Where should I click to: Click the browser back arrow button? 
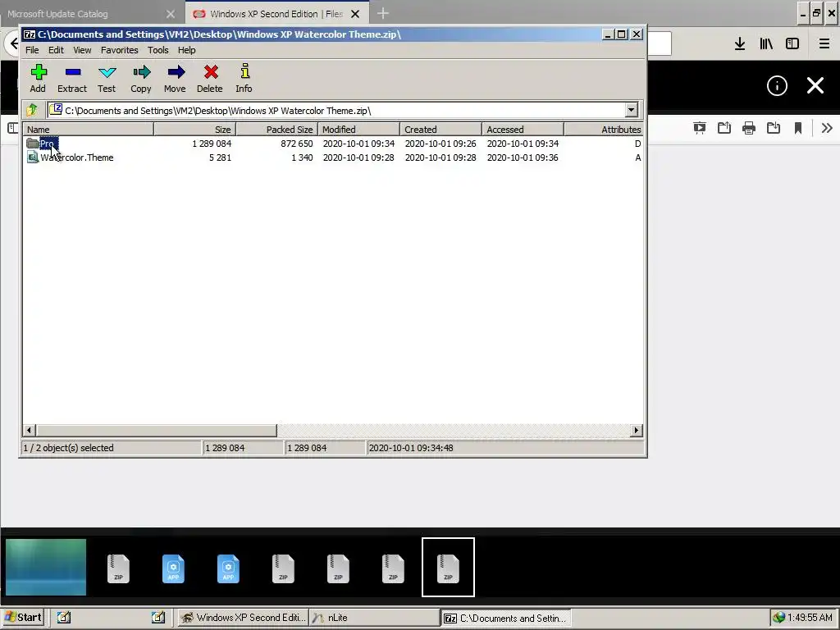14,43
